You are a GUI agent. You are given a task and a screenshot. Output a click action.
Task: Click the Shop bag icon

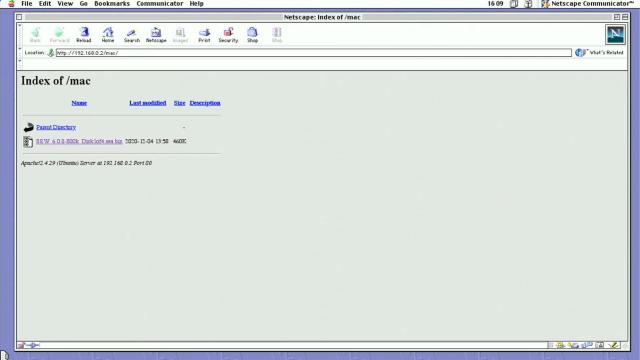[x=252, y=35]
